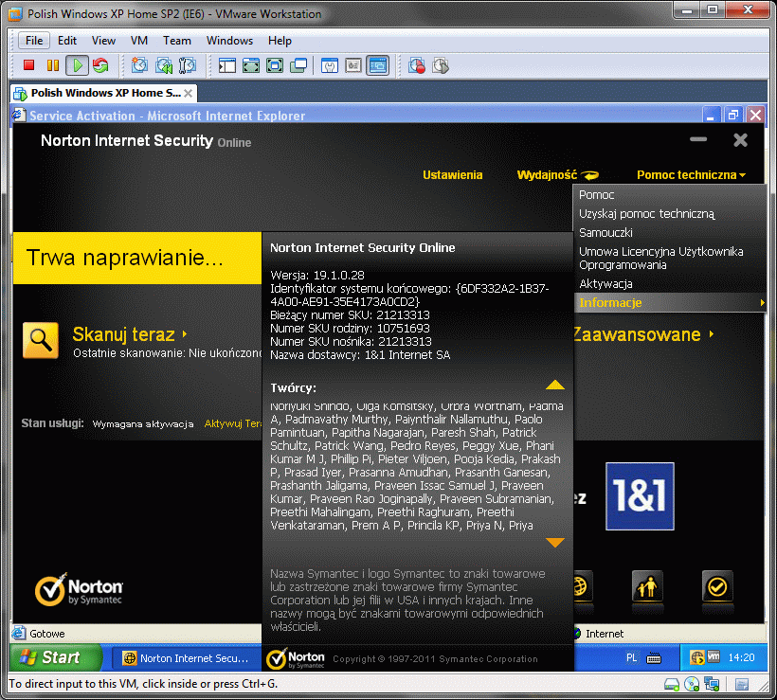
Task: Revert to the previous snapshot via toolbar icon
Action: click(164, 65)
